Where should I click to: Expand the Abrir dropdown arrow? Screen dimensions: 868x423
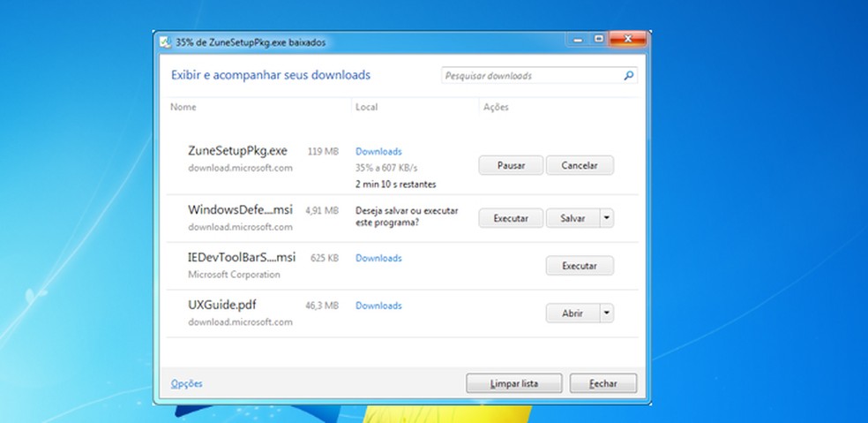607,313
